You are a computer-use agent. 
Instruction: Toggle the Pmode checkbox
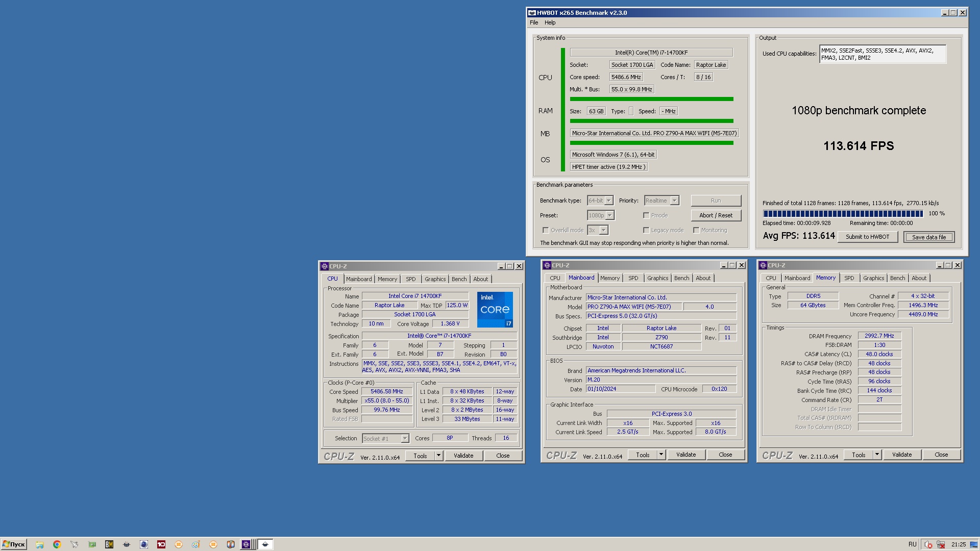(x=646, y=215)
